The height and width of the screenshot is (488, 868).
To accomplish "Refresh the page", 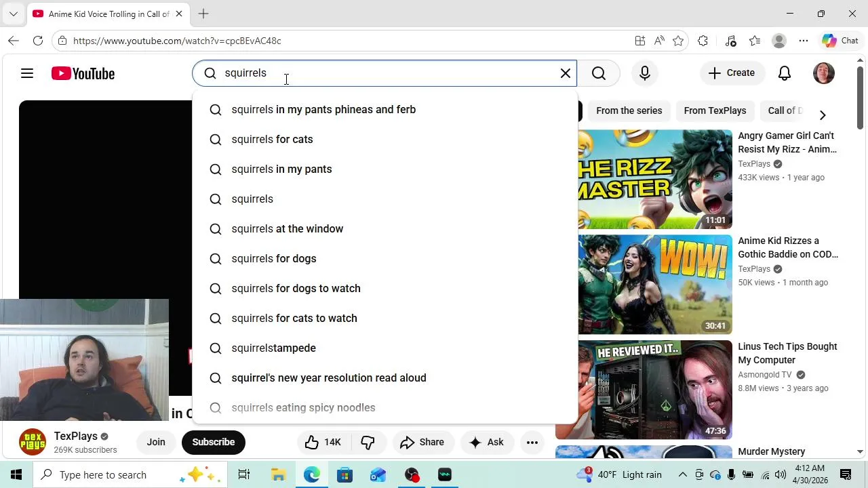I will coord(38,41).
